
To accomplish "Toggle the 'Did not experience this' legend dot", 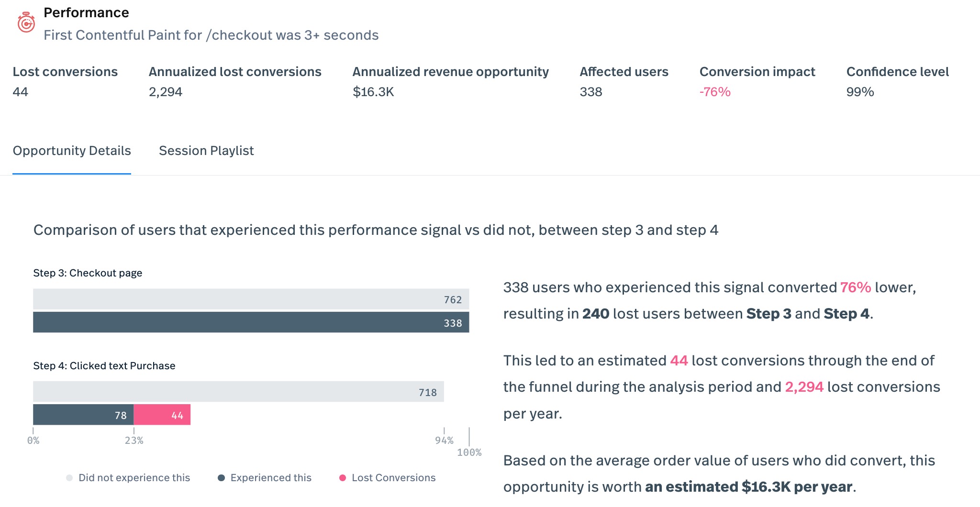I will pyautogui.click(x=69, y=478).
